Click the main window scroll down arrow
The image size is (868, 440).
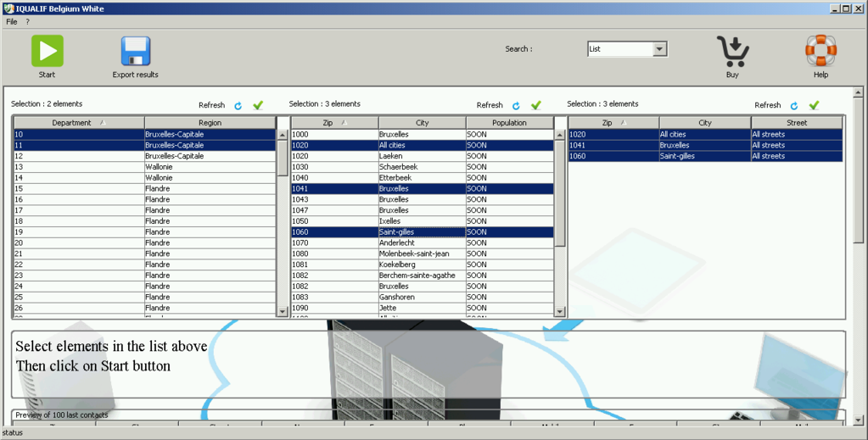pos(858,421)
